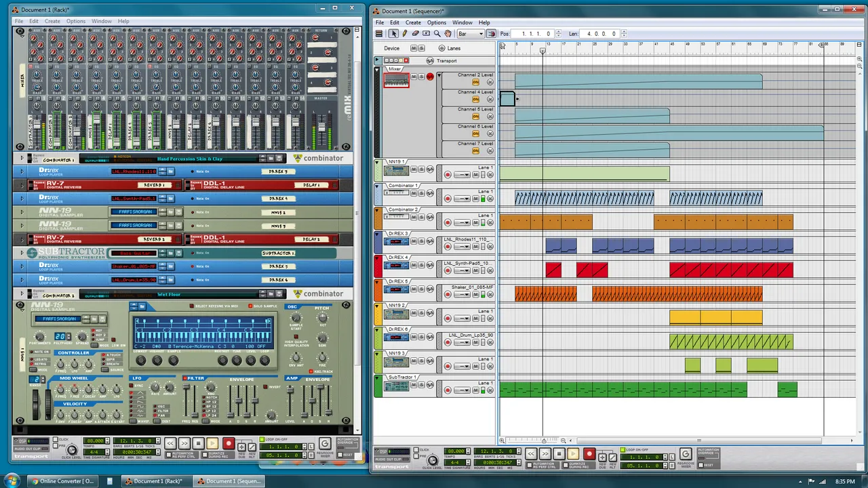
Task: Collapse the NN19 1 track
Action: pyautogui.click(x=377, y=163)
